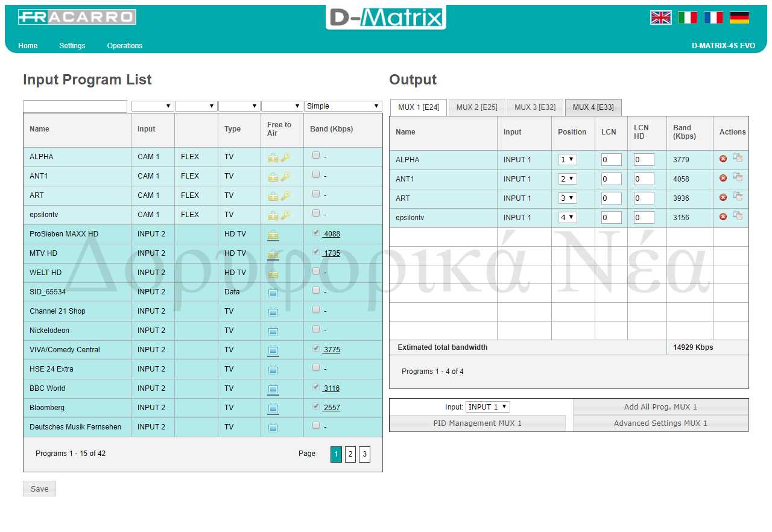This screenshot has width=772, height=532.
Task: Check the band checkbox for Nickelodeon
Action: coord(316,329)
